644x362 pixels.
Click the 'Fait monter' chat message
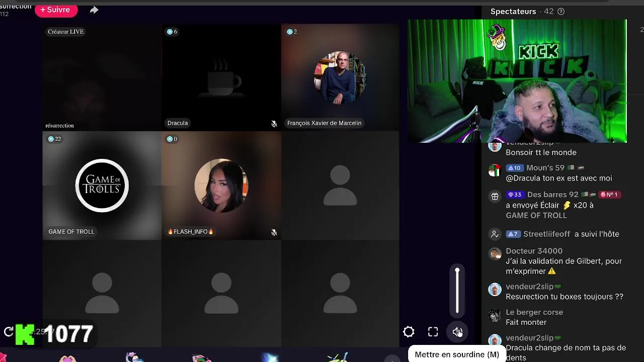[x=526, y=322]
